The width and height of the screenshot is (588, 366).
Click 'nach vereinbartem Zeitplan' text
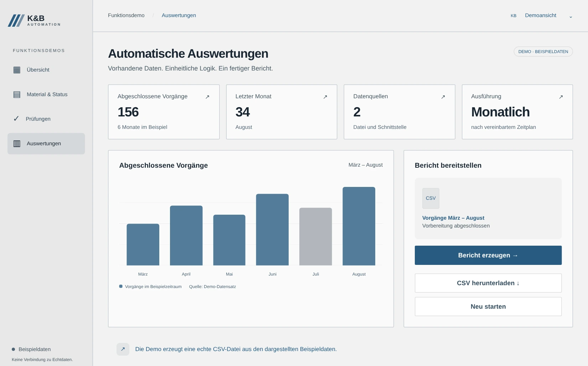click(x=503, y=127)
